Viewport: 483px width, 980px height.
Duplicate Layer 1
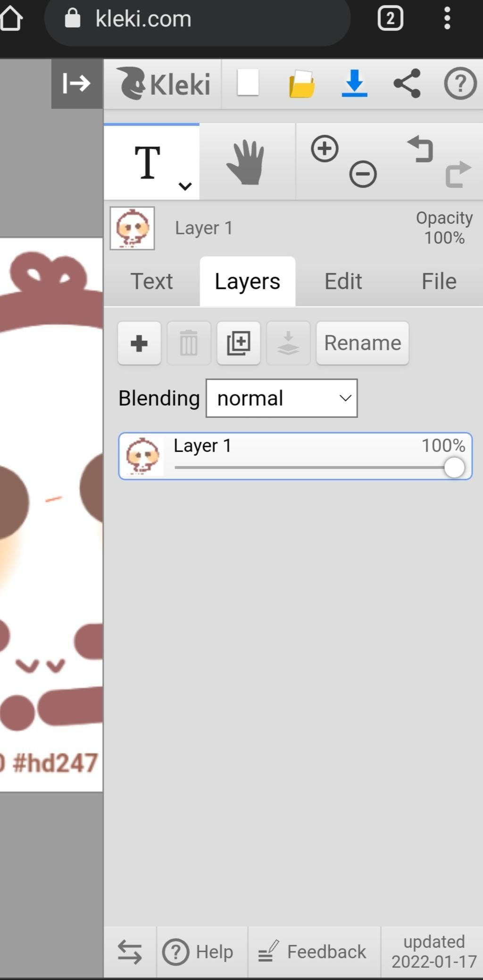[239, 343]
